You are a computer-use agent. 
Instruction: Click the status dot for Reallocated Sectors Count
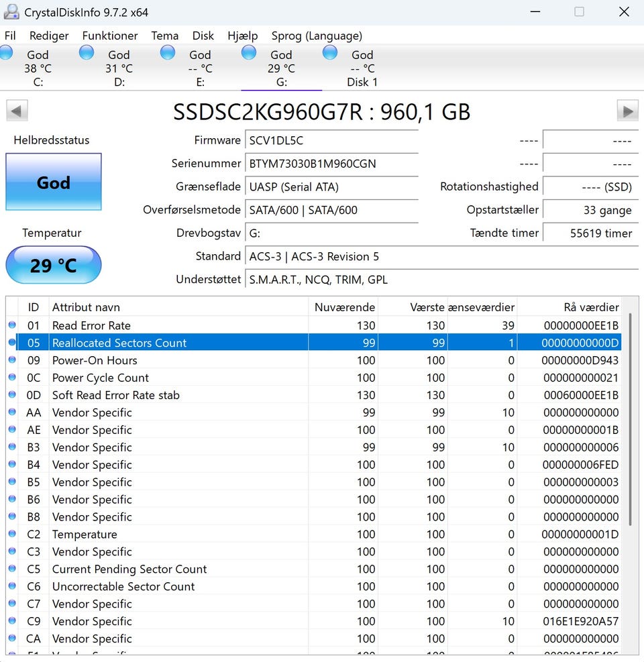(12, 342)
